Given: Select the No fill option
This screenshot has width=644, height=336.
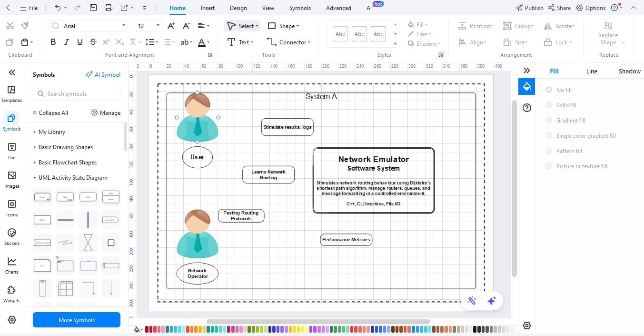Looking at the screenshot, I should [559, 90].
